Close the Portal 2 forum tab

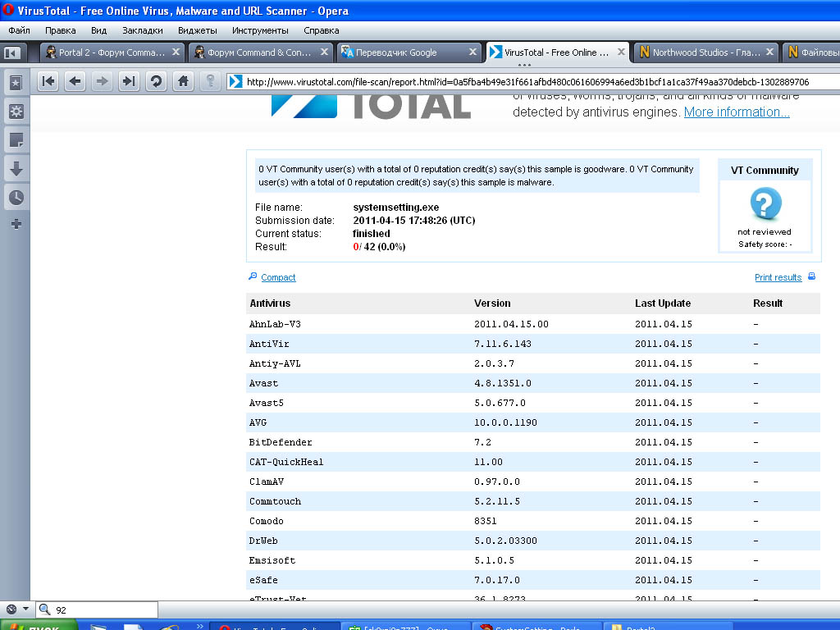pos(176,52)
